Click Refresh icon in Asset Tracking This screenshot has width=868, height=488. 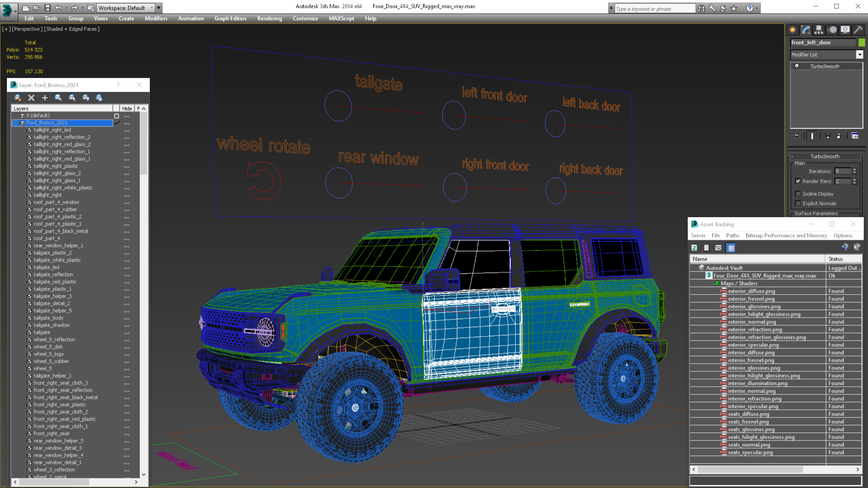click(x=694, y=248)
